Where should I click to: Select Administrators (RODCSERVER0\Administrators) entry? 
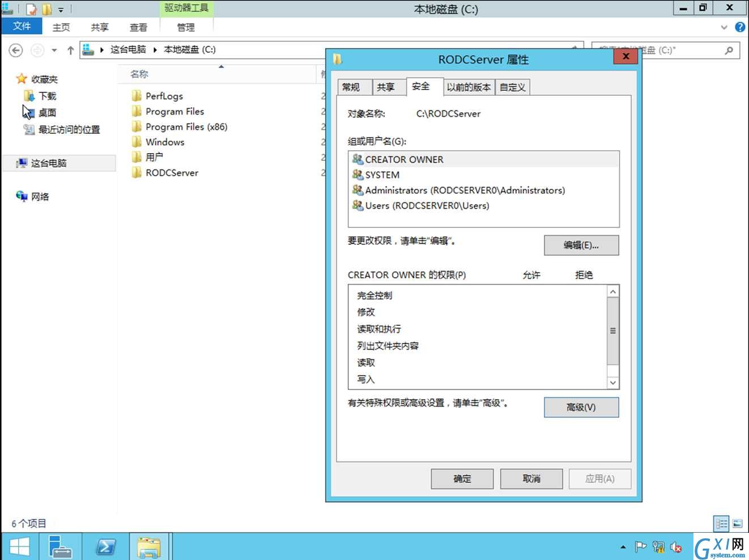coord(484,190)
